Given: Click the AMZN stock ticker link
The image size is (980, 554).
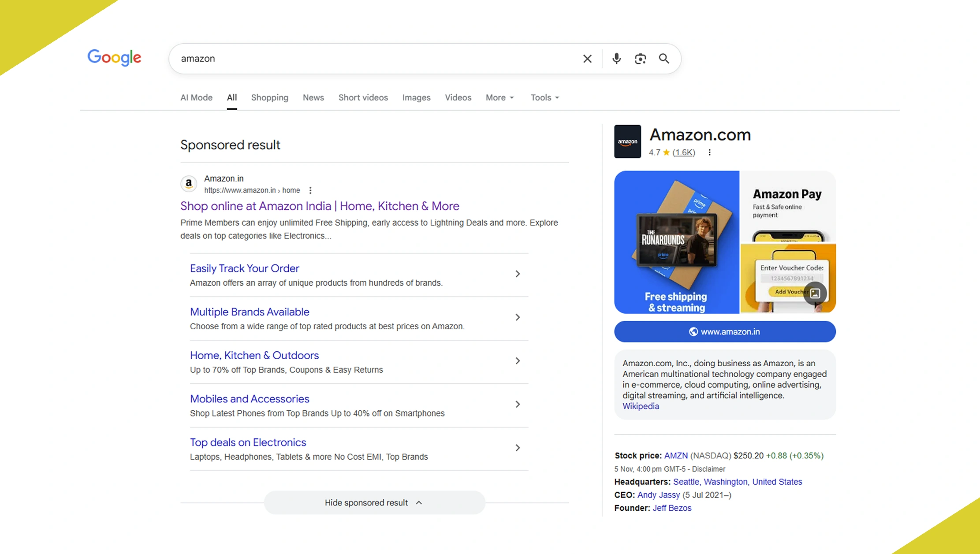Looking at the screenshot, I should coord(675,455).
